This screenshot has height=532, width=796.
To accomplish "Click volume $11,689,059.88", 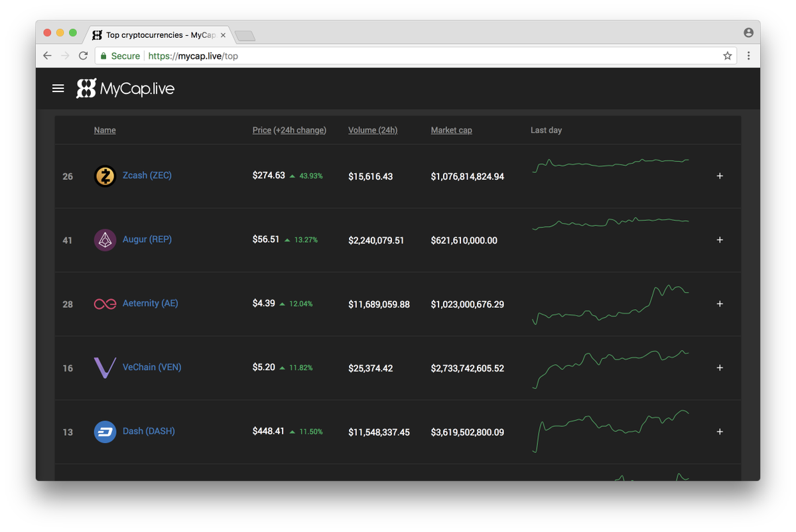I will [x=379, y=304].
